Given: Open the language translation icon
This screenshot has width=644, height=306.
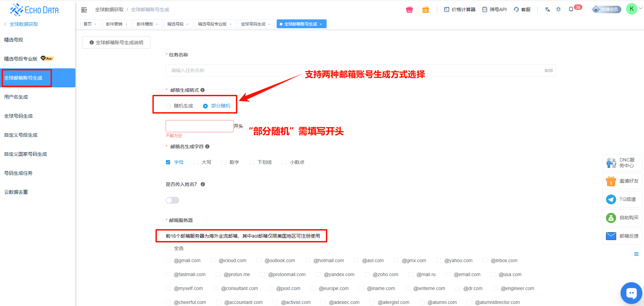Looking at the screenshot, I should [547, 10].
